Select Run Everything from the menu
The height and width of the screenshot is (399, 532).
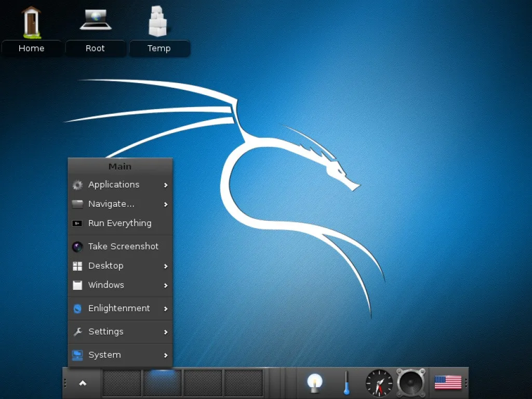click(118, 223)
